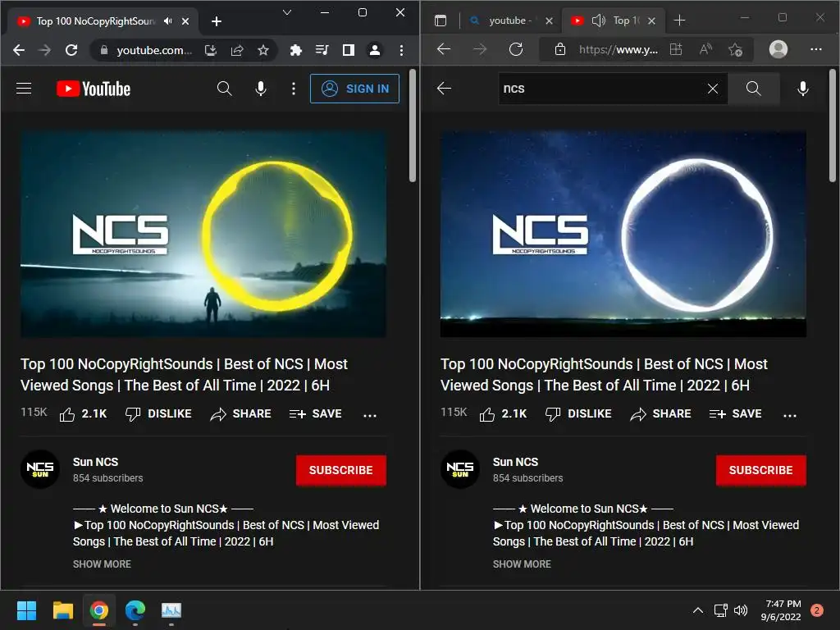Open Edge settings and more menu
This screenshot has width=840, height=630.
816,49
